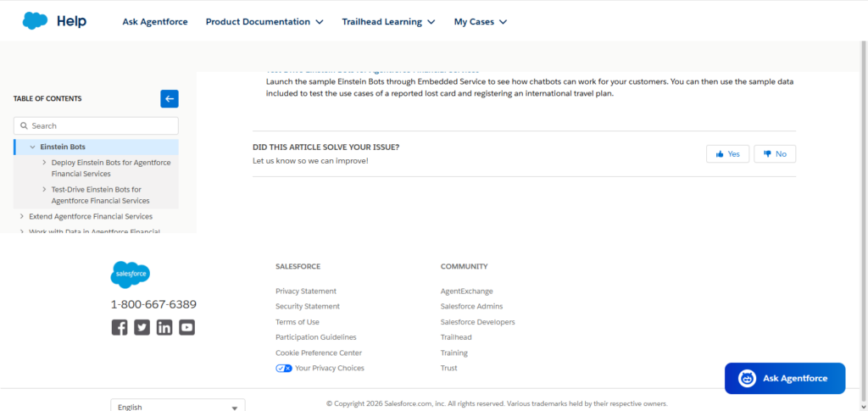
Task: Open the AgentExchange community link
Action: 467,291
